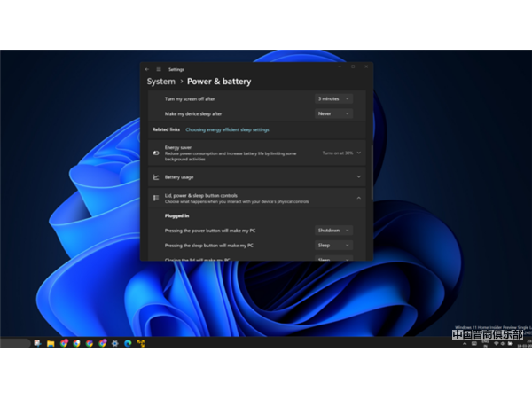Open Microsoft Edge from the taskbar
This screenshot has width=532, height=399.
128,343
